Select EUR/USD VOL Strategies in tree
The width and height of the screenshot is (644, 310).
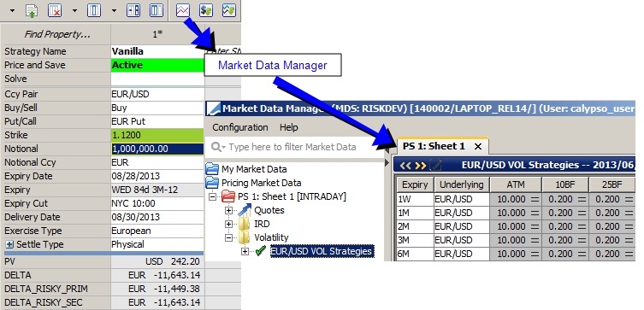[322, 251]
